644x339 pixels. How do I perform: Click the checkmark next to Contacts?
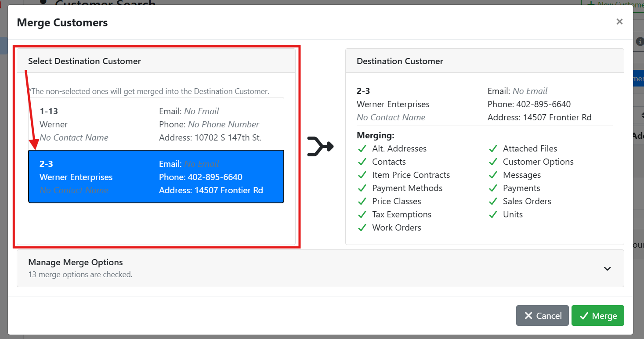362,162
